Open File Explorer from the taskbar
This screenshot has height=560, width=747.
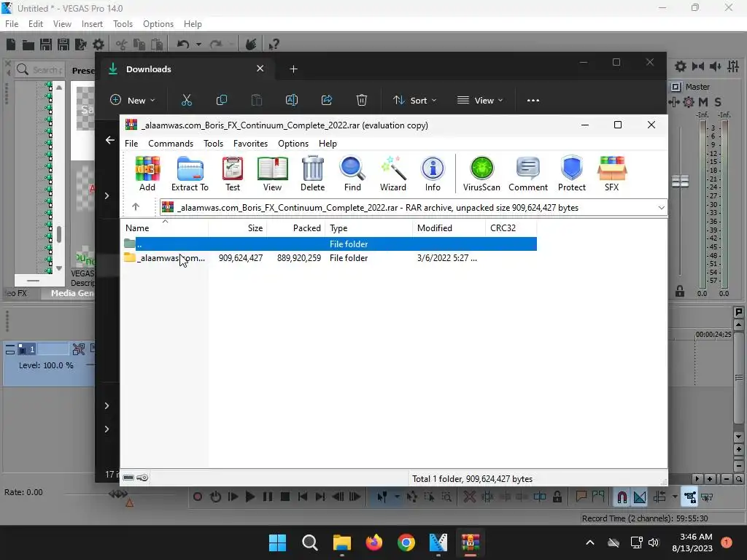tap(342, 542)
